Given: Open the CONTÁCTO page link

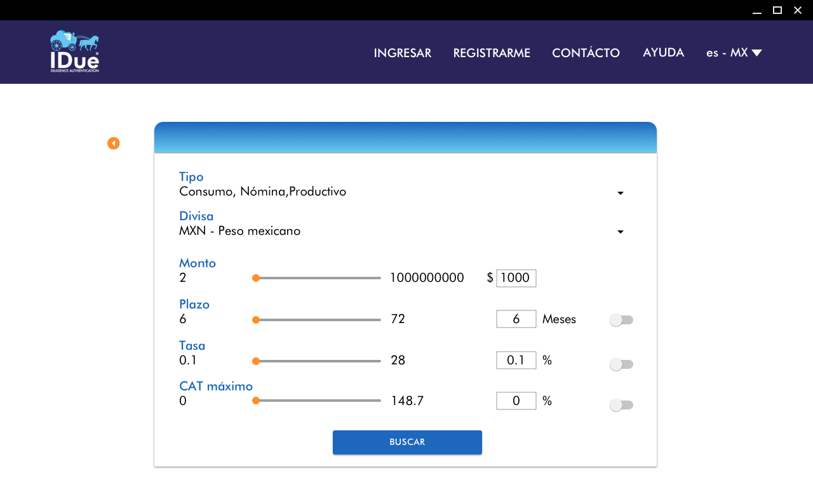Looking at the screenshot, I should [586, 53].
